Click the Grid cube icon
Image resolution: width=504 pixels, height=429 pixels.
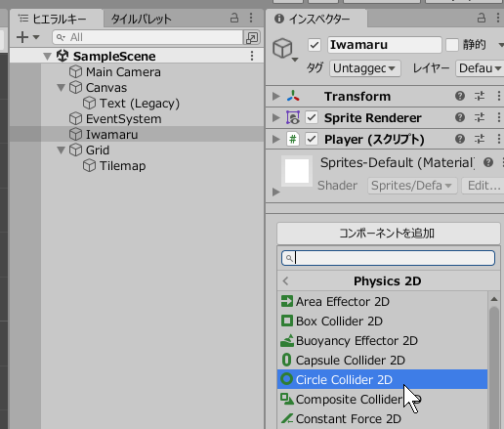75,150
